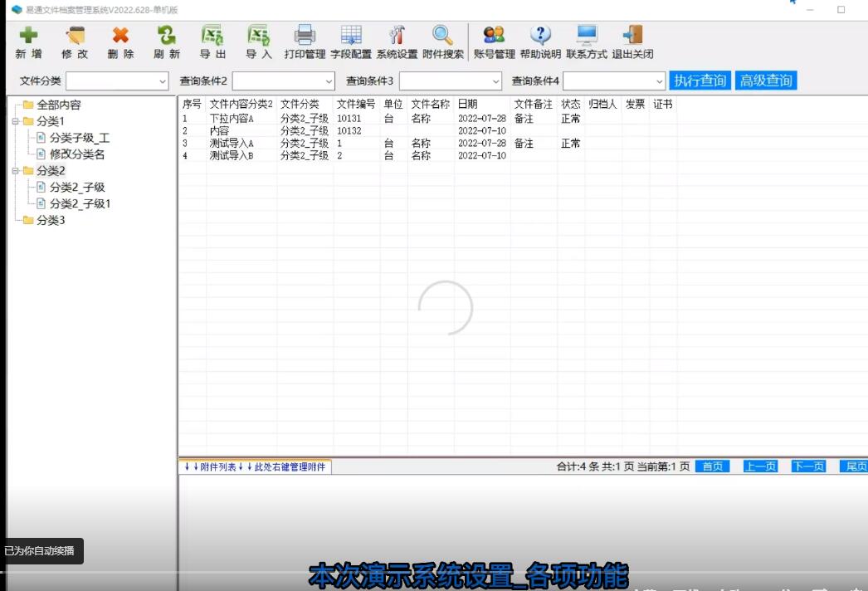The width and height of the screenshot is (868, 591).
Task: Open 帮助说明 help icon
Action: point(540,35)
